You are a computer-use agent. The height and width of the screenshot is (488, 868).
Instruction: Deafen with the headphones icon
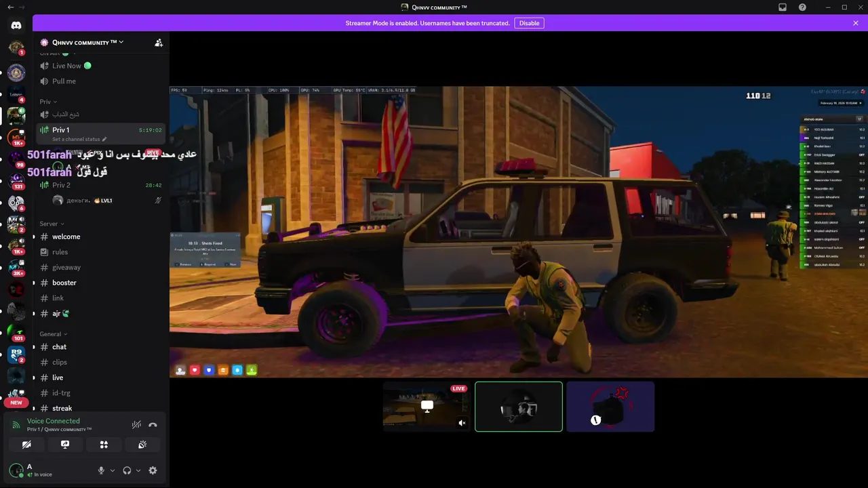(x=127, y=470)
